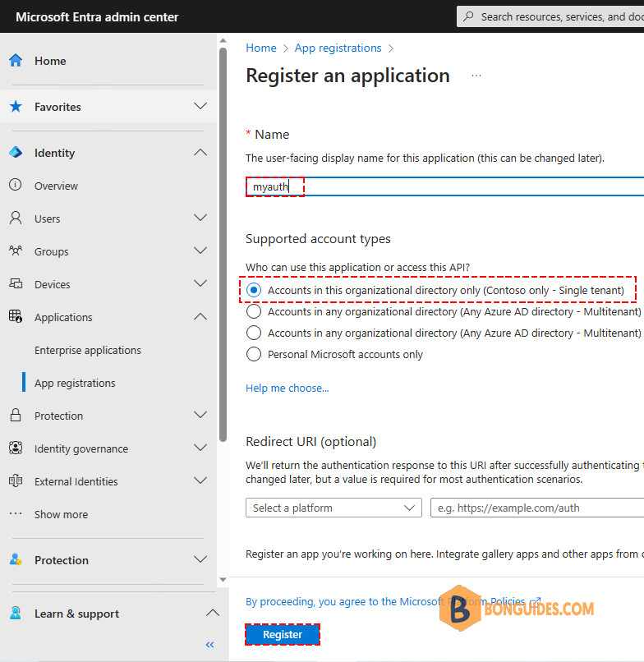Open the Overview menu item

[56, 186]
